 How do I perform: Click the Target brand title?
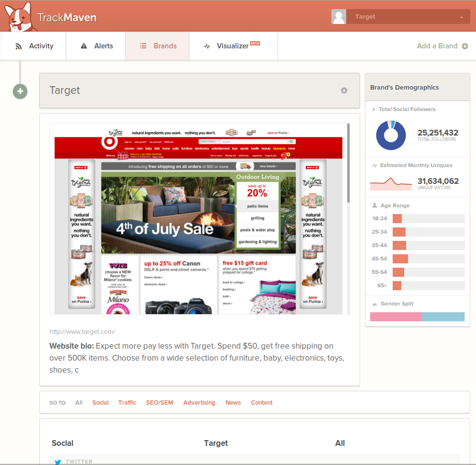coord(65,90)
